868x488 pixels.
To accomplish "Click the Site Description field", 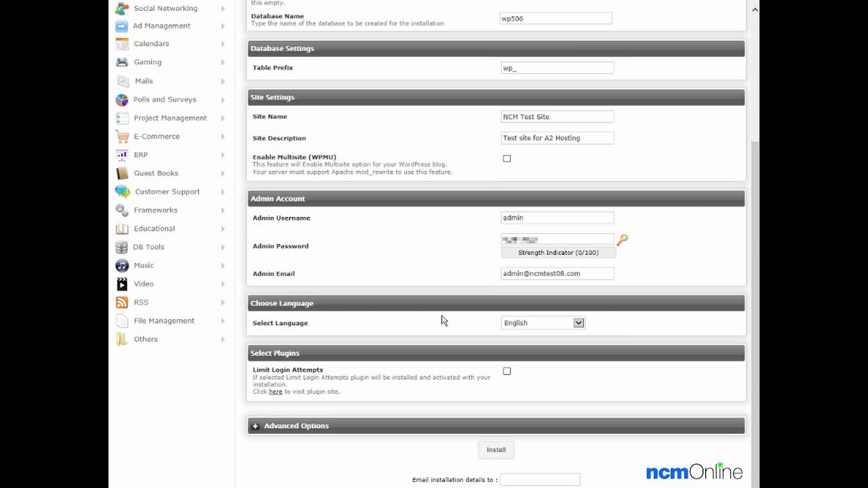I will (557, 138).
